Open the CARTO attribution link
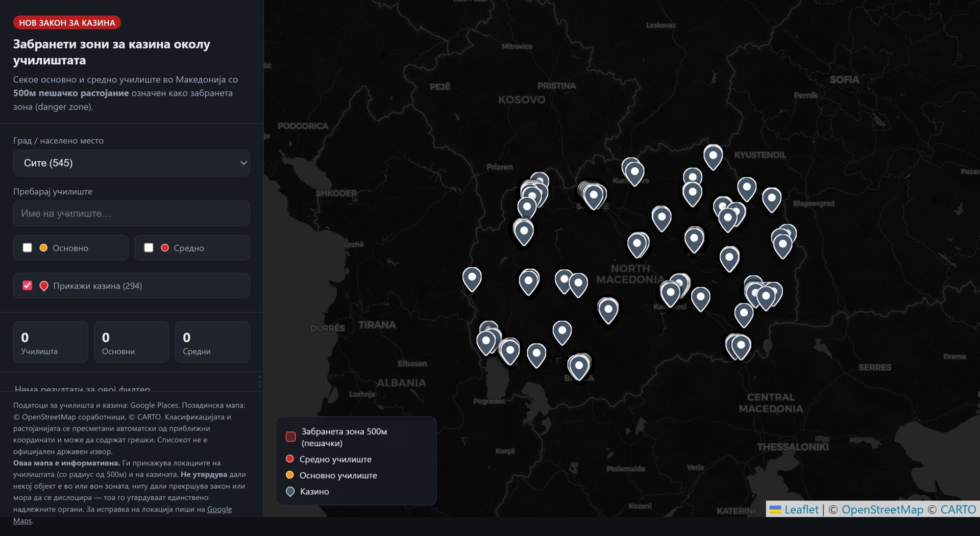Screen dimensions: 980x536 (x=958, y=509)
